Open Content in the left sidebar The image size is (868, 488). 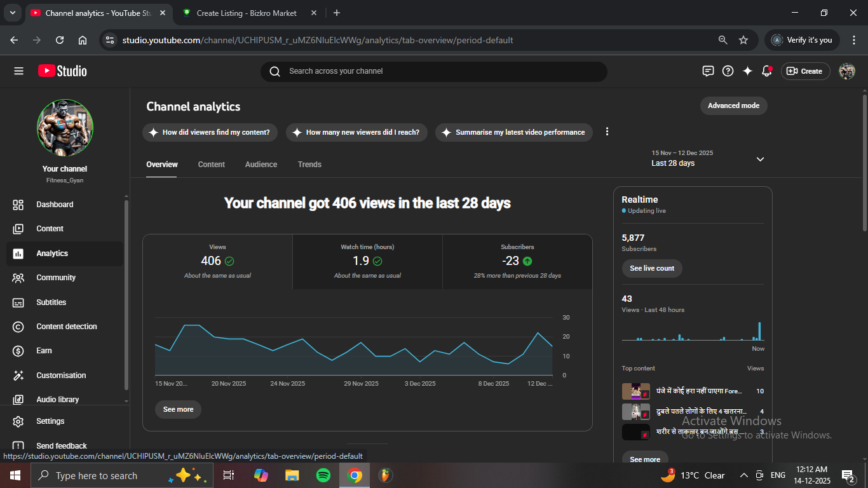tap(50, 229)
